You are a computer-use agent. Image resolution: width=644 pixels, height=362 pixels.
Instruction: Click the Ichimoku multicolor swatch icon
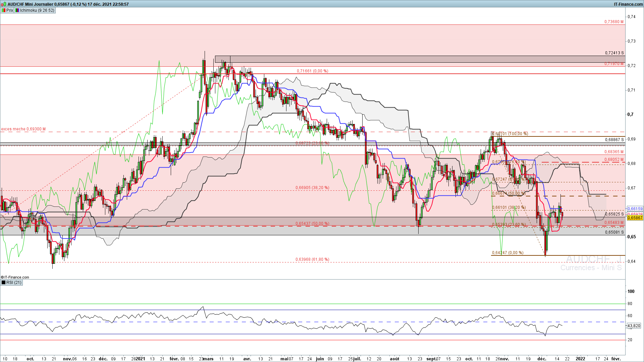click(17, 10)
